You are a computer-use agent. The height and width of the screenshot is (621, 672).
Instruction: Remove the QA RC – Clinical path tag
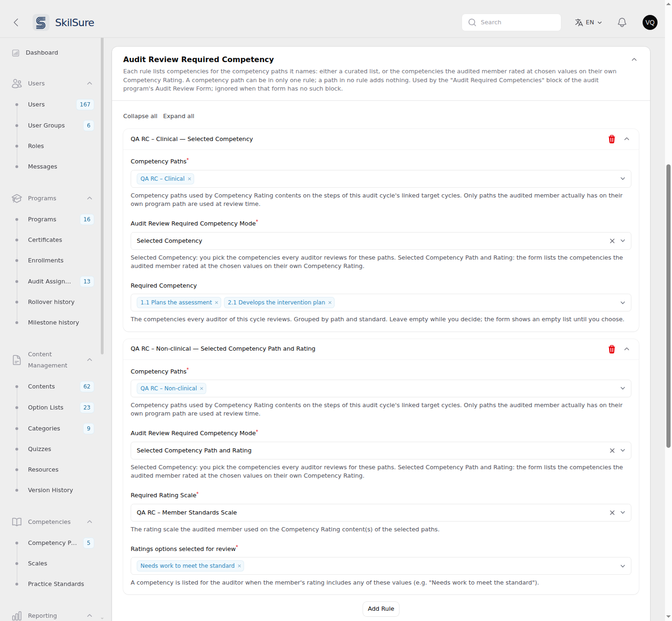189,179
